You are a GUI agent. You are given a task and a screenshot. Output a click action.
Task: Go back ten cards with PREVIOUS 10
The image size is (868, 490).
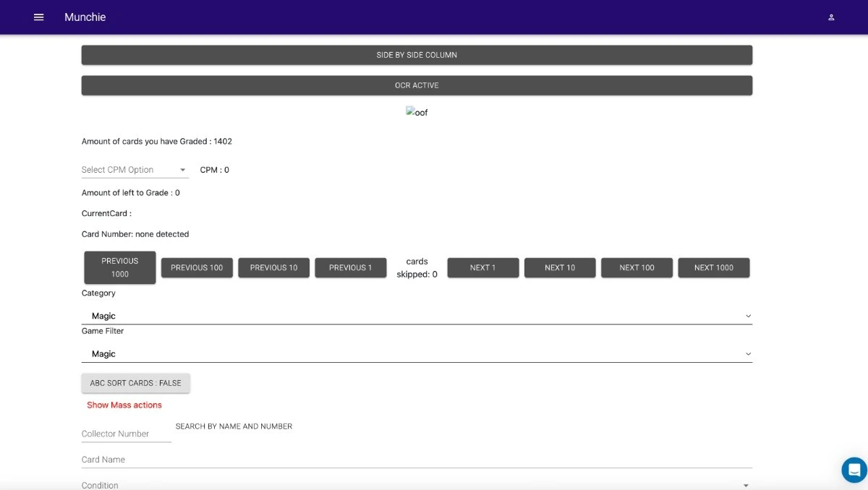tap(273, 267)
